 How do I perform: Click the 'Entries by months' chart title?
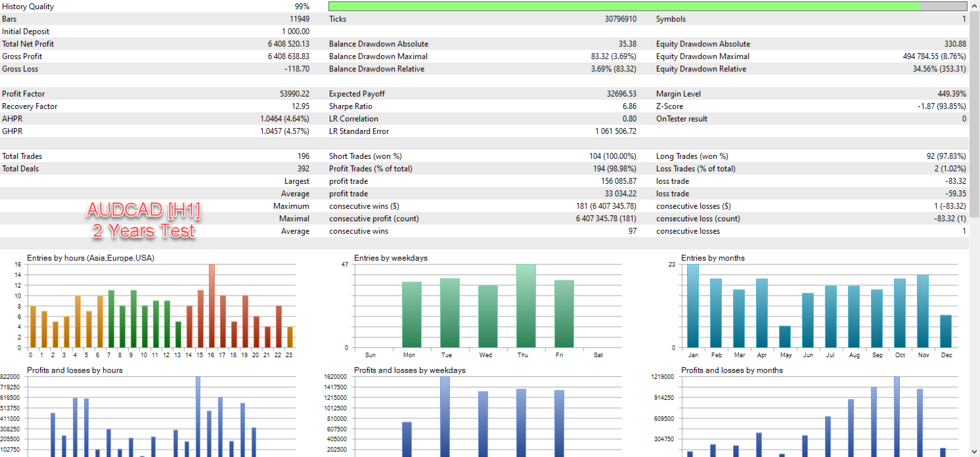tap(713, 258)
